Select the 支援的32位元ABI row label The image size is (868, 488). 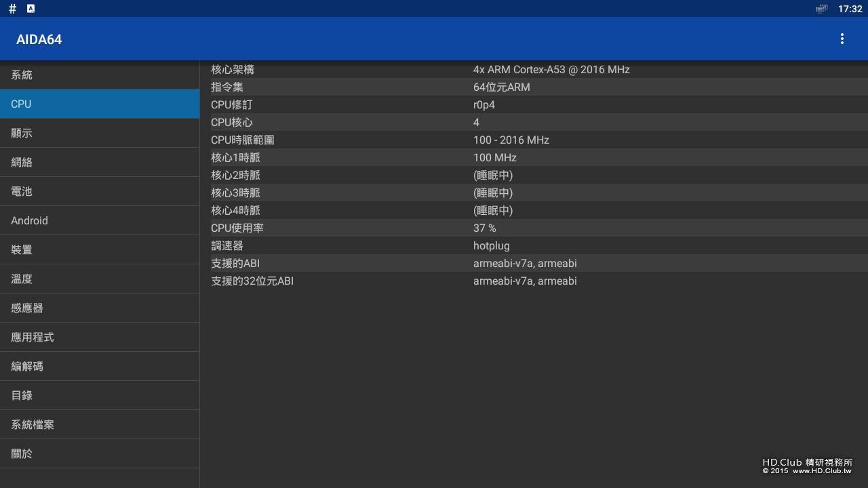(x=252, y=281)
